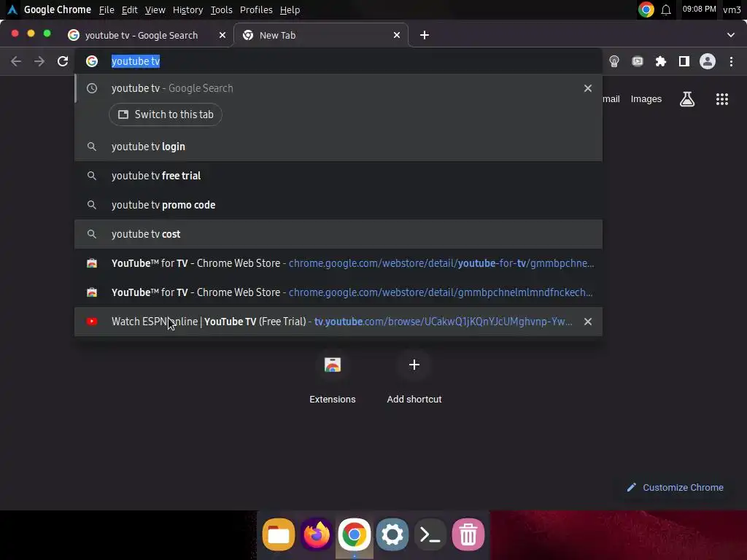The height and width of the screenshot is (560, 747).
Task: Click the Google Chrome app menu title
Action: click(x=58, y=9)
